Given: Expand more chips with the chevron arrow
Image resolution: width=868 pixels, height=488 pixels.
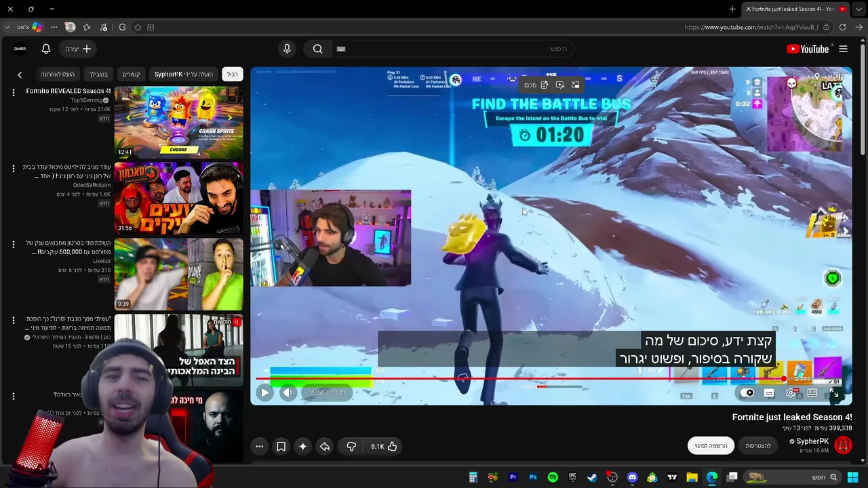Looking at the screenshot, I should click(x=20, y=75).
